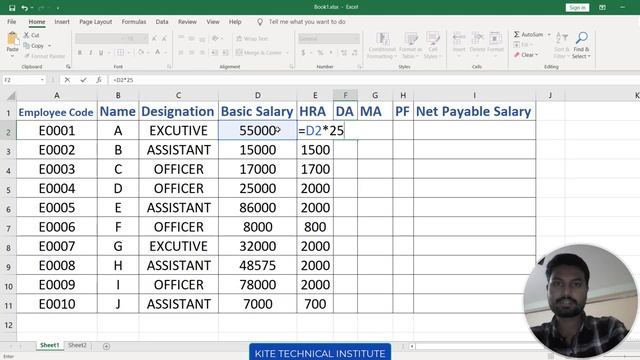This screenshot has height=360, width=640.
Task: Click the Paste clipboard icon
Action: tap(12, 39)
